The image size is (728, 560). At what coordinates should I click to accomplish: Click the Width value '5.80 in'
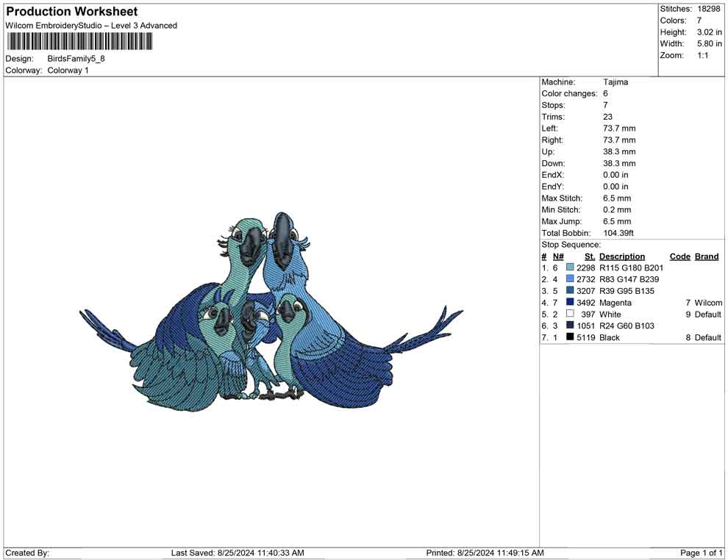[x=710, y=43]
